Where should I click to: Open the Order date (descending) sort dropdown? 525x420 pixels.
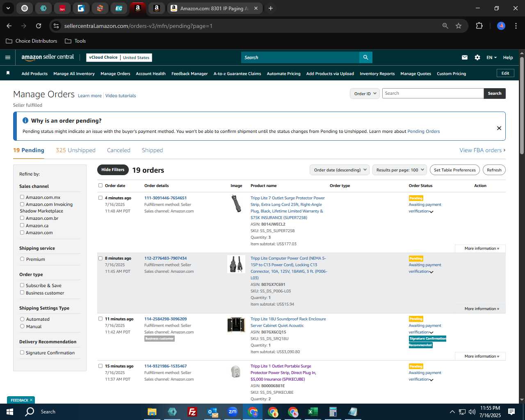(x=340, y=170)
